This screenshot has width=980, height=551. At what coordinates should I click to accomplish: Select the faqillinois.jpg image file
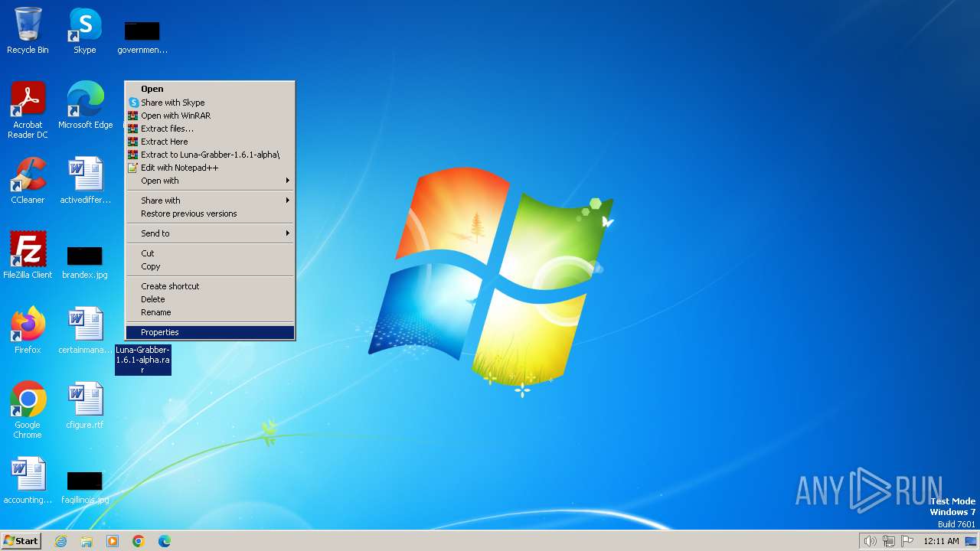85,487
